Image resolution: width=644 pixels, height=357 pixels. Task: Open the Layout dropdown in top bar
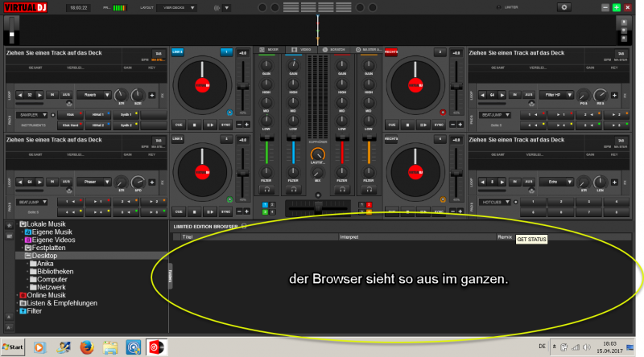(x=176, y=8)
